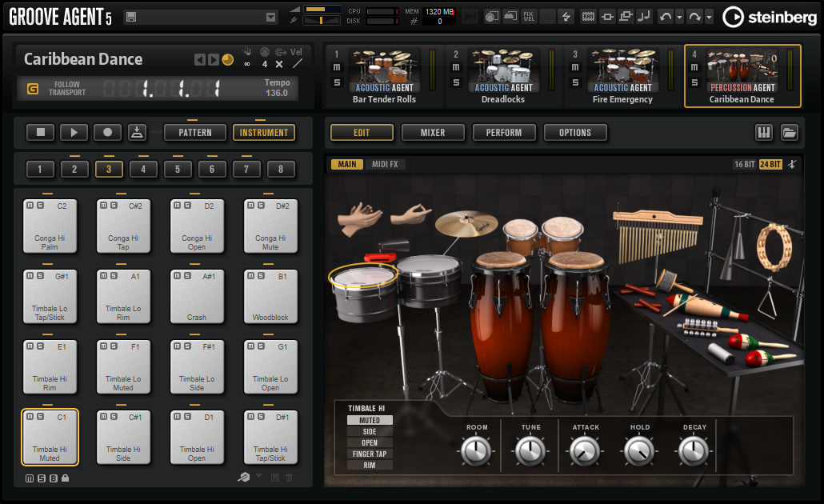Select the RIM articulation

[370, 465]
